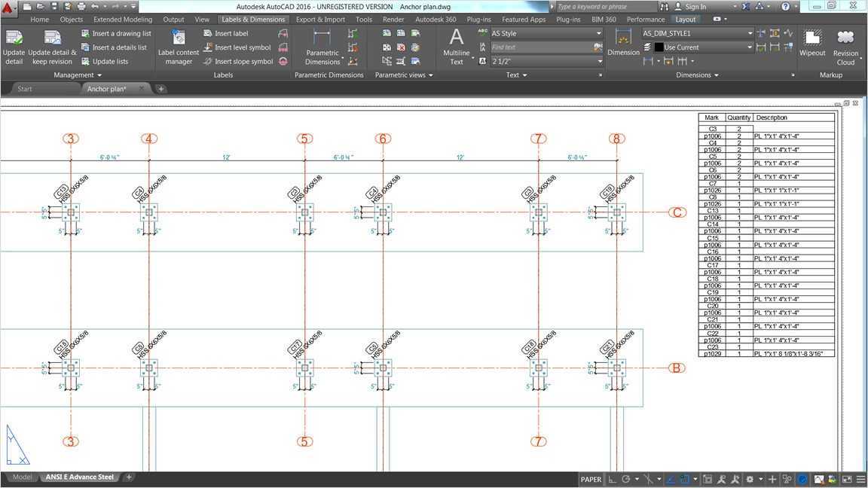Select the Multiline Text tool
Screen dimensions: 868x488
pos(456,47)
